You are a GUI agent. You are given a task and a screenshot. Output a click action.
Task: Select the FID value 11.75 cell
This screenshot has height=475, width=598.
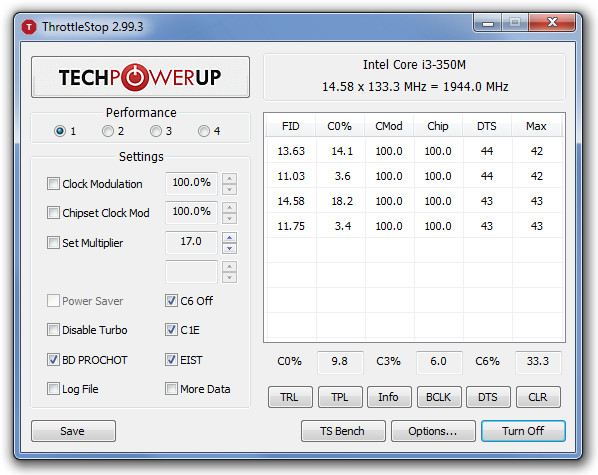[291, 226]
